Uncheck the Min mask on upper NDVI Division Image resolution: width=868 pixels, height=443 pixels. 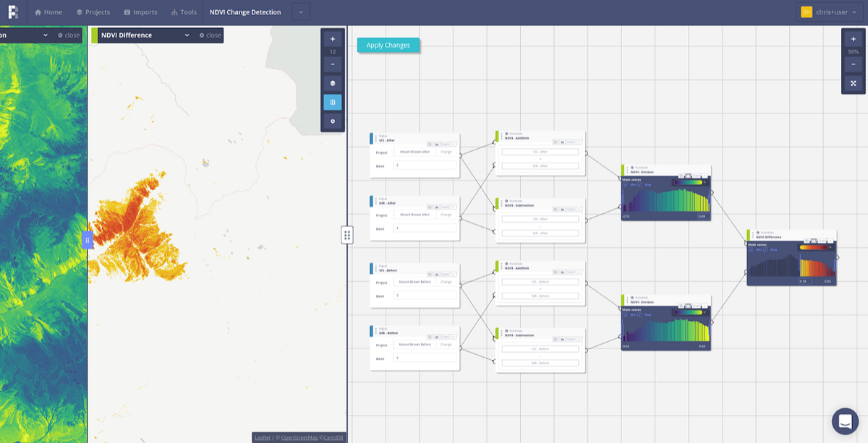626,184
